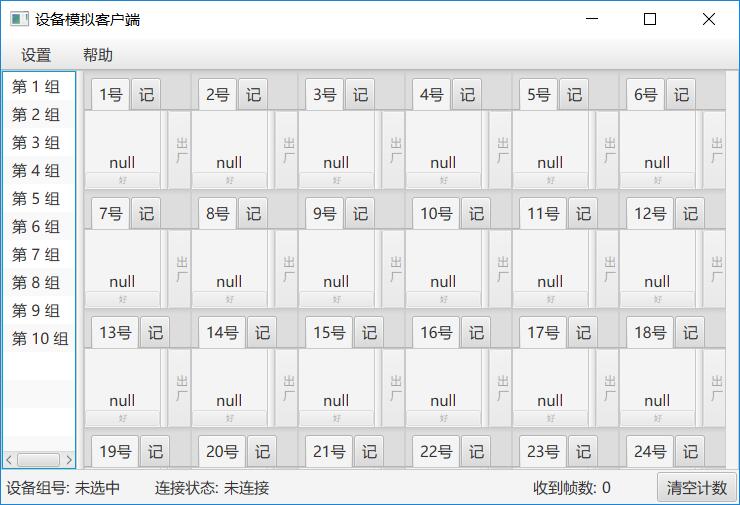Screen dimensions: 740x505
Task: Click the 18号 device button
Action: [x=650, y=332]
